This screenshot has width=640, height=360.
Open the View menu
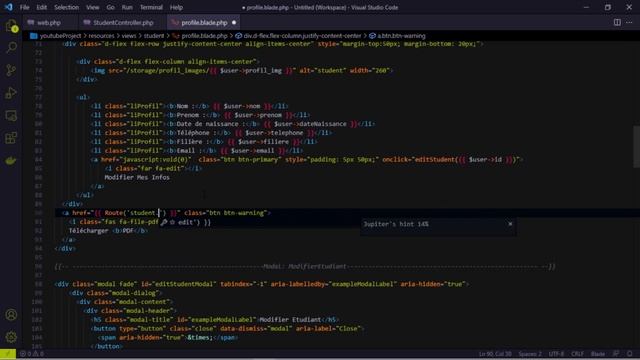click(x=93, y=7)
